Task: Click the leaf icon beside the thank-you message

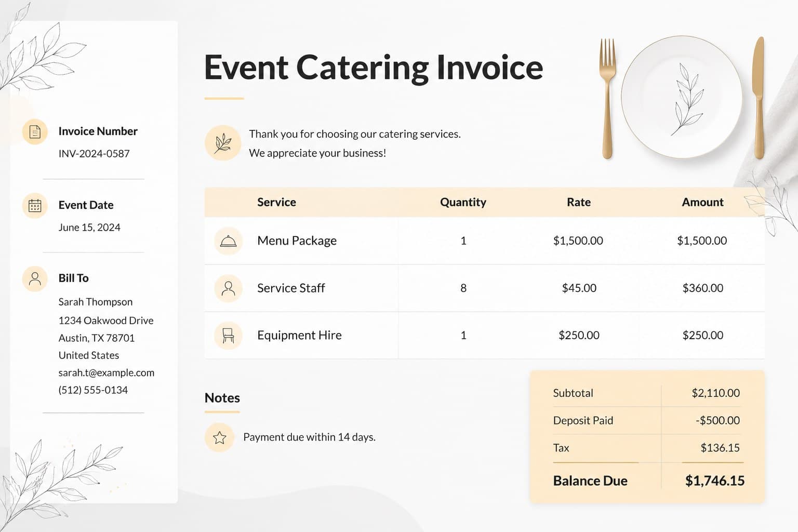Action: [x=223, y=143]
